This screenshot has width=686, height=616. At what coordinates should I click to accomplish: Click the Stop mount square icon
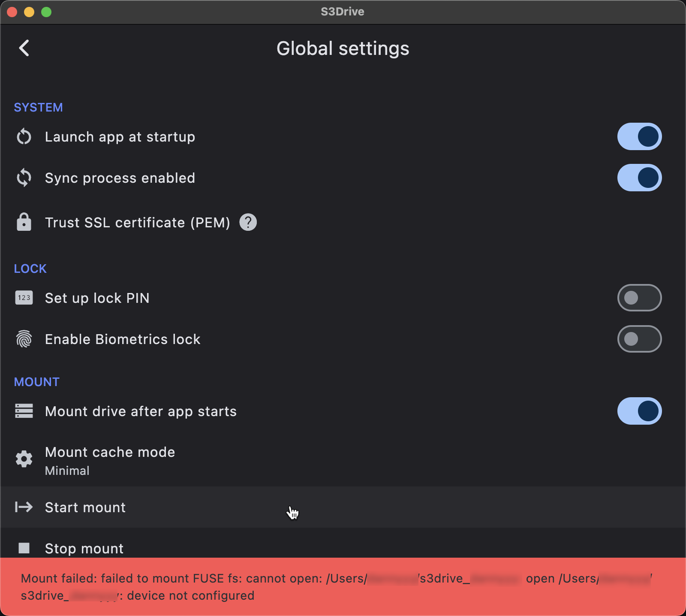pyautogui.click(x=24, y=548)
